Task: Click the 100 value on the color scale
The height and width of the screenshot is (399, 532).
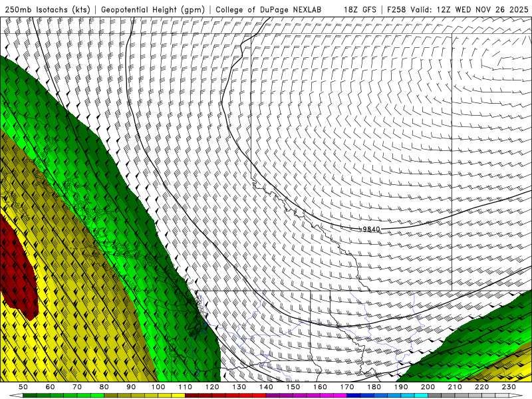Action: click(158, 387)
